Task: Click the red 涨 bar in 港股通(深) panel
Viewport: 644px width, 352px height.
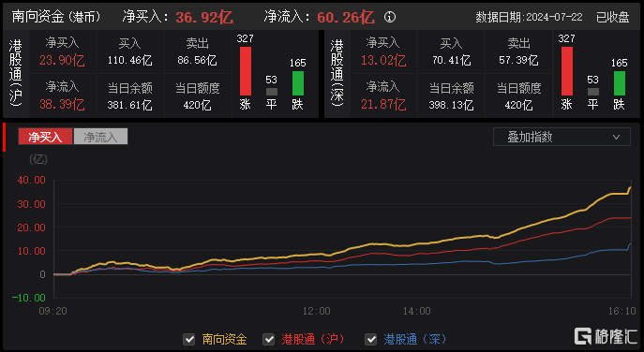Action: 567,71
